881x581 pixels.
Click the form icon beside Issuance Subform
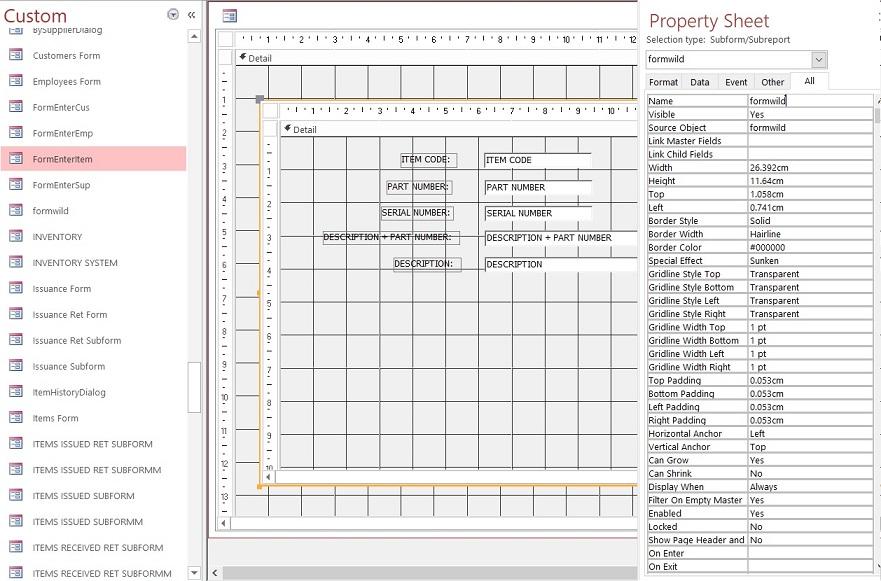(x=16, y=366)
